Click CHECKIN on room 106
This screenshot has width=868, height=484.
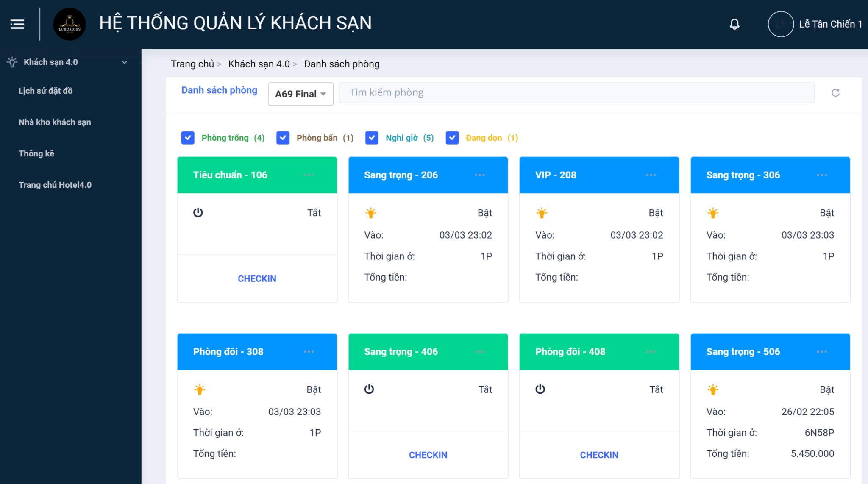(257, 278)
